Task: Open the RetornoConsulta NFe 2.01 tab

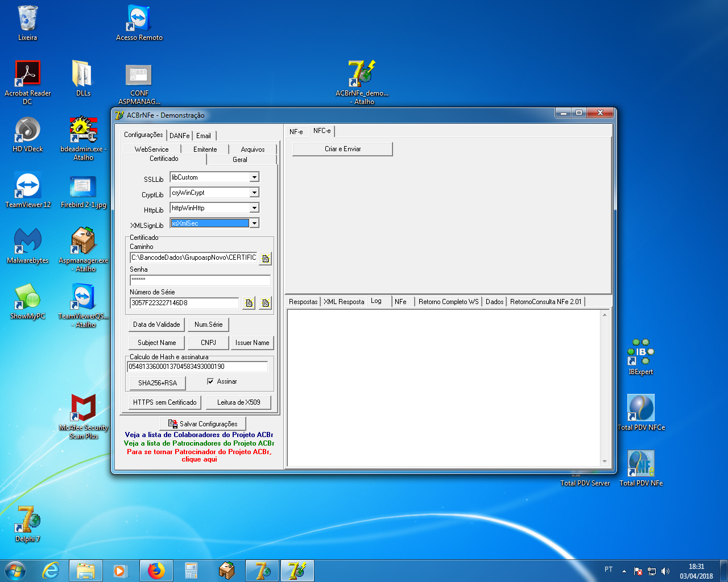Action: [545, 302]
